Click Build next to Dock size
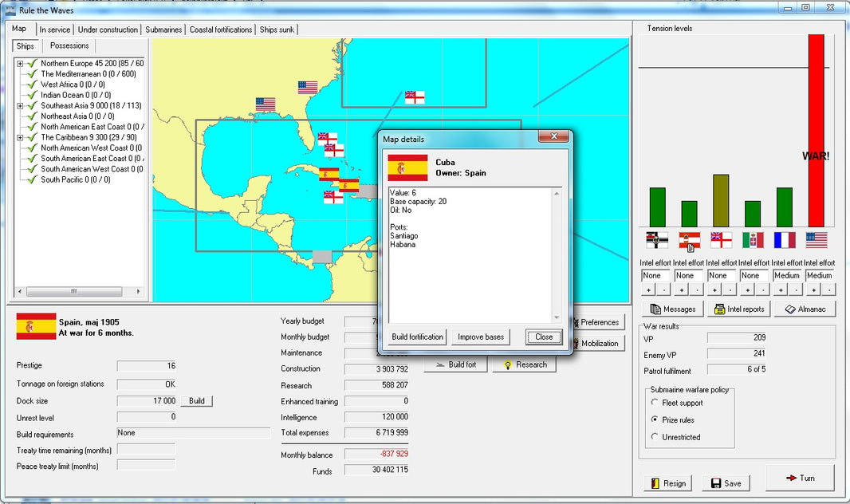850x504 pixels. (196, 401)
